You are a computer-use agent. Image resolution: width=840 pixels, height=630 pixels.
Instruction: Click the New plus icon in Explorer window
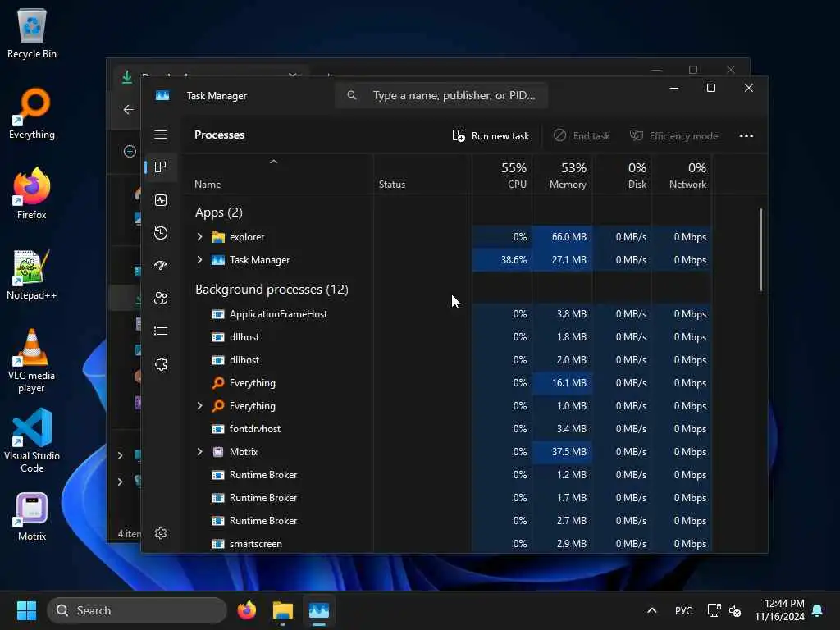coord(130,152)
